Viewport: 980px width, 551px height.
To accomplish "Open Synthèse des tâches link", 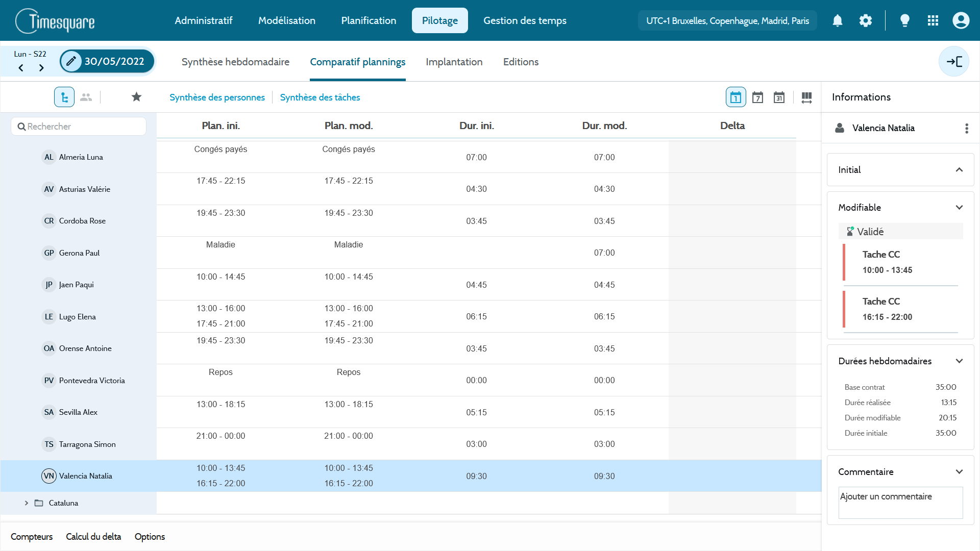I will 320,97.
